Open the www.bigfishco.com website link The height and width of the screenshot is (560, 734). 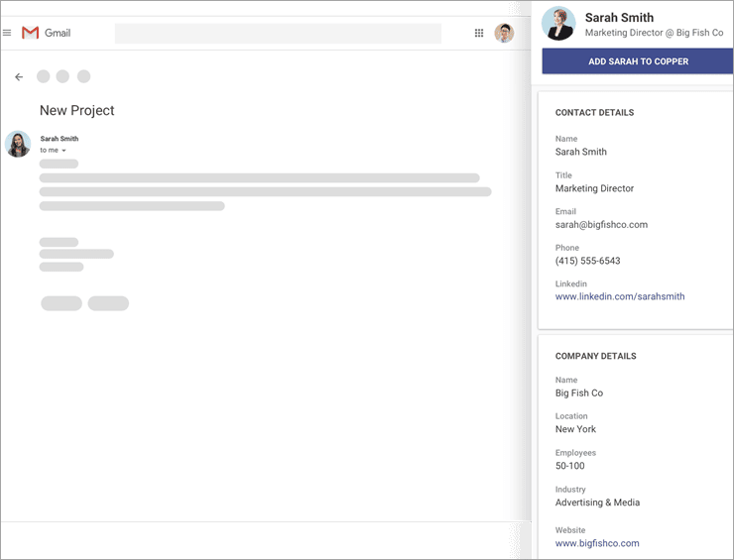tap(596, 543)
